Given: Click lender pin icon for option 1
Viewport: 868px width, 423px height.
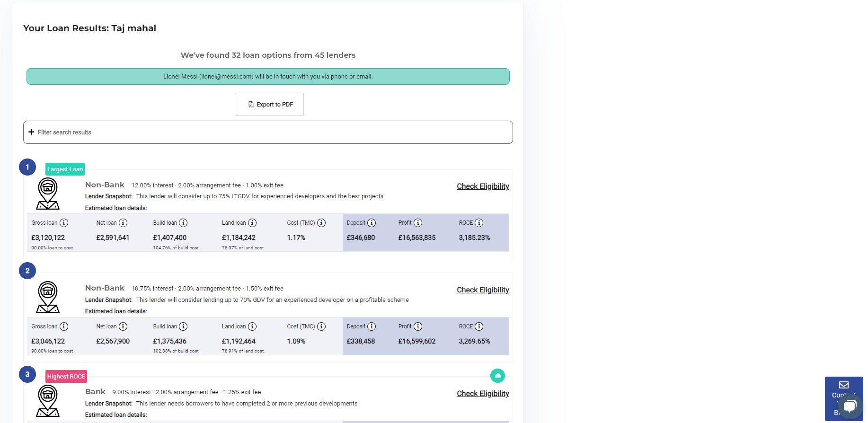Looking at the screenshot, I should pyautogui.click(x=48, y=194).
